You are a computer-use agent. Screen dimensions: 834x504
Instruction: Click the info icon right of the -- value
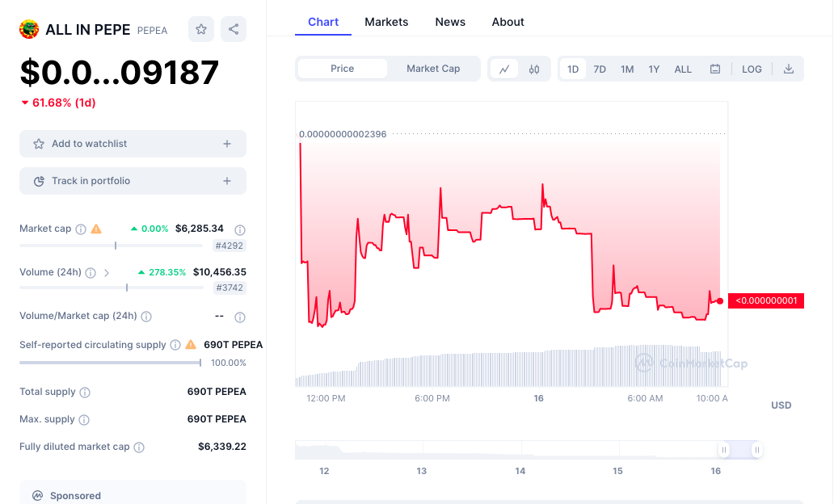point(240,317)
